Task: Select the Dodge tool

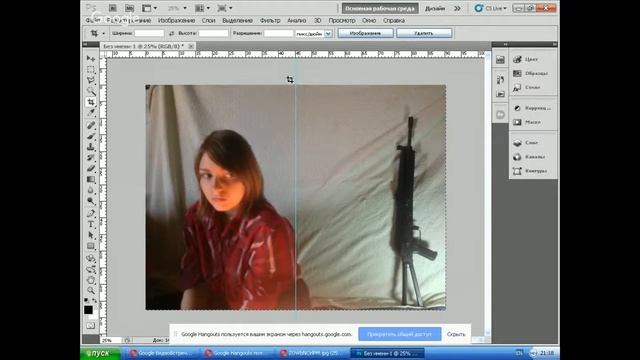Action: point(91,201)
